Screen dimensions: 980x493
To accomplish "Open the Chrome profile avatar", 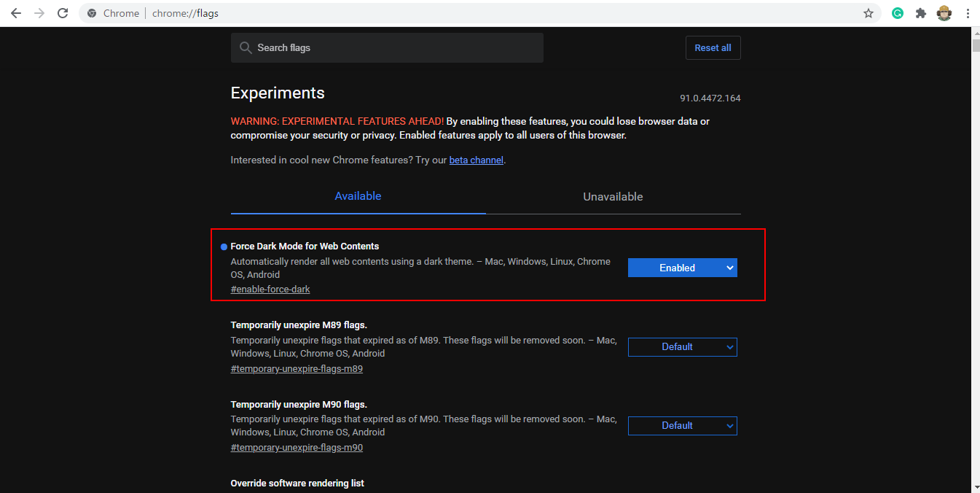I will (944, 12).
